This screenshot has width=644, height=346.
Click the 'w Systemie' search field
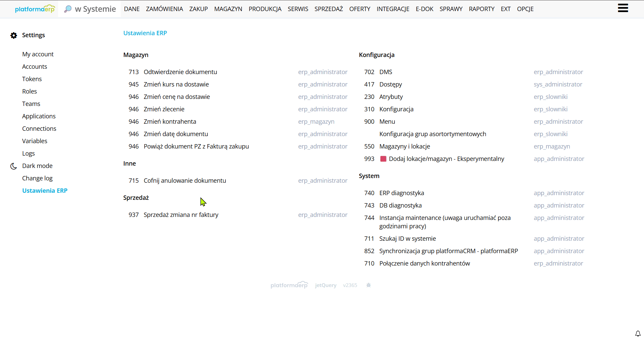pos(95,9)
